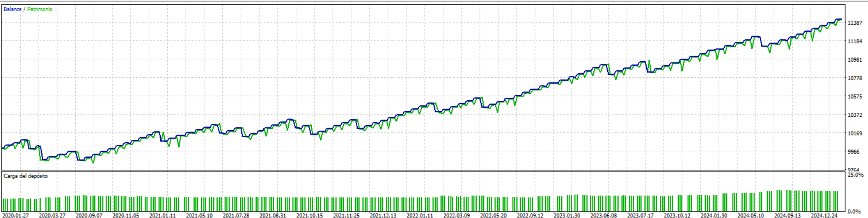Select the 2024.05.10 date marker
The width and height of the screenshot is (868, 218).
(750, 215)
